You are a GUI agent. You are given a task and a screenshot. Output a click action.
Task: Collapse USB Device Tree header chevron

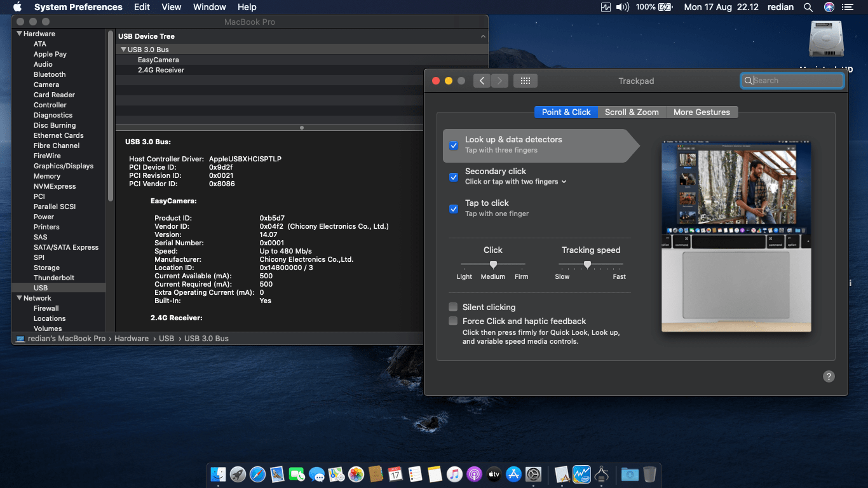pos(483,36)
